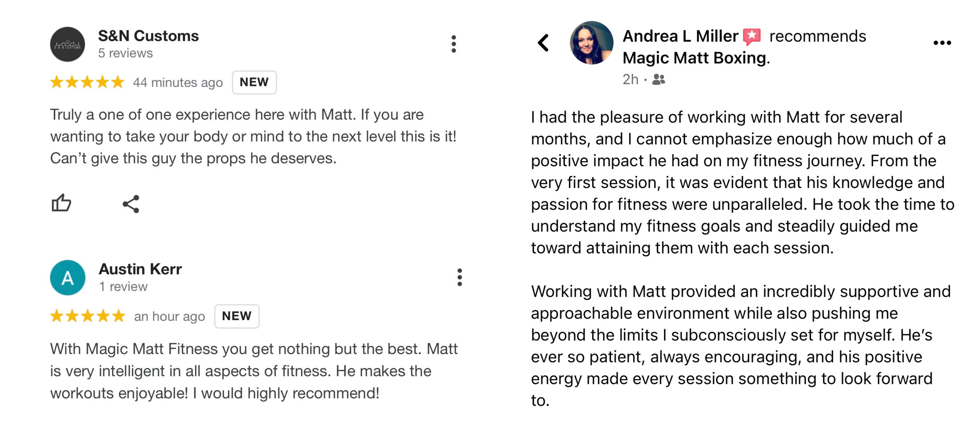
Task: Share the S&N Customs review
Action: (131, 204)
